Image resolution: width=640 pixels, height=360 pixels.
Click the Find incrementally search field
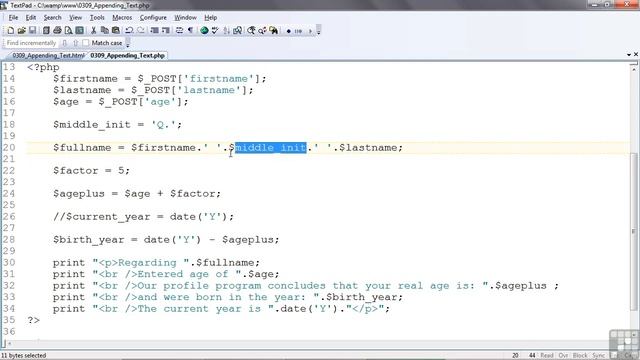pyautogui.click(x=31, y=43)
